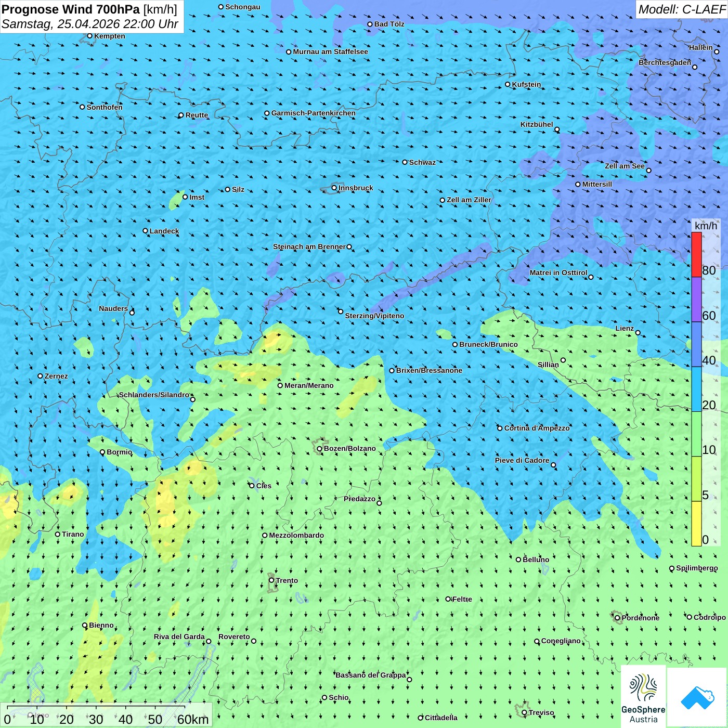The image size is (728, 728).
Task: Click the Trento city marker
Action: pos(271,580)
